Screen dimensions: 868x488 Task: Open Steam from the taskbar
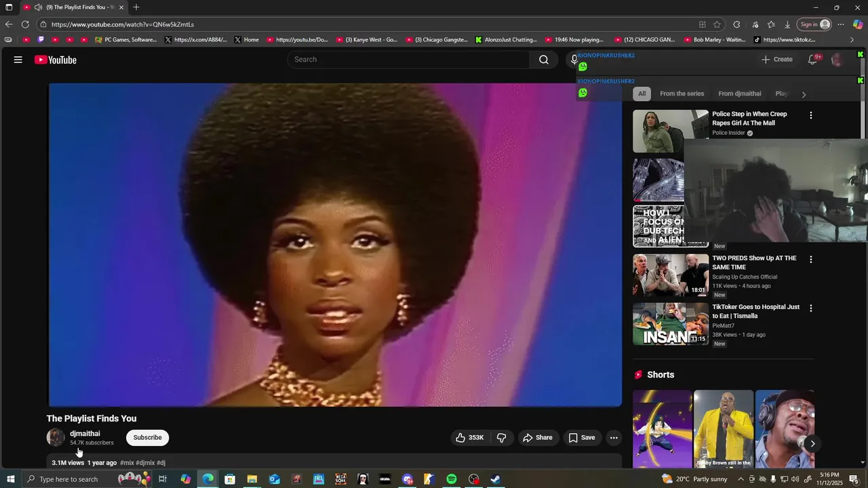pos(496,479)
